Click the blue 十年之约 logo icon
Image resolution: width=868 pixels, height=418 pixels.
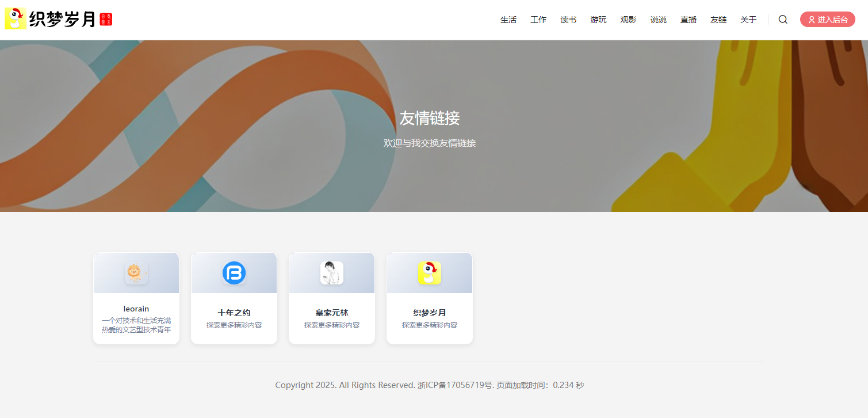tap(234, 273)
